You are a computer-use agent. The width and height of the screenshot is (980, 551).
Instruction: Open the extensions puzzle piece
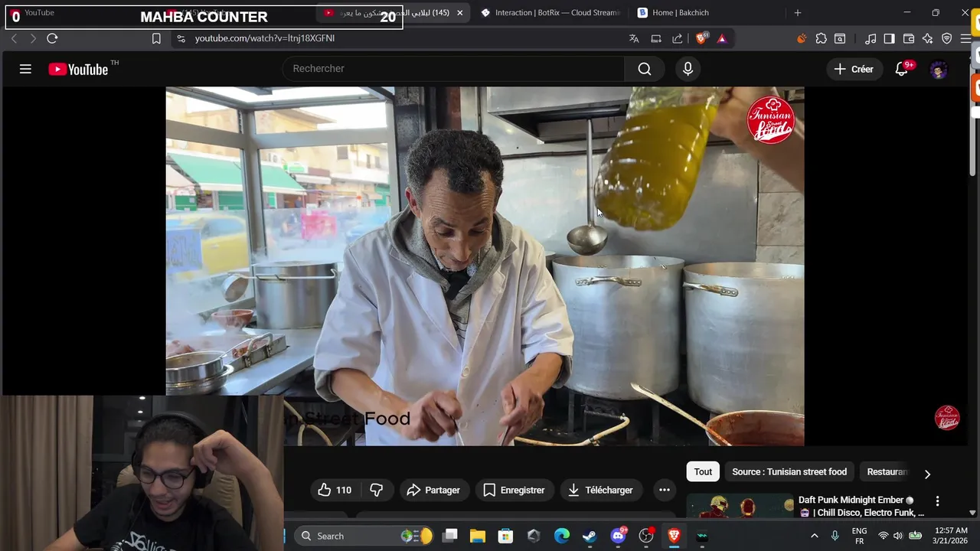click(x=821, y=38)
